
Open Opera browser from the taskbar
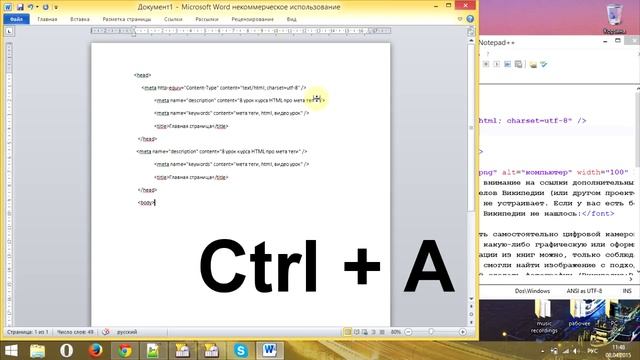[66, 351]
